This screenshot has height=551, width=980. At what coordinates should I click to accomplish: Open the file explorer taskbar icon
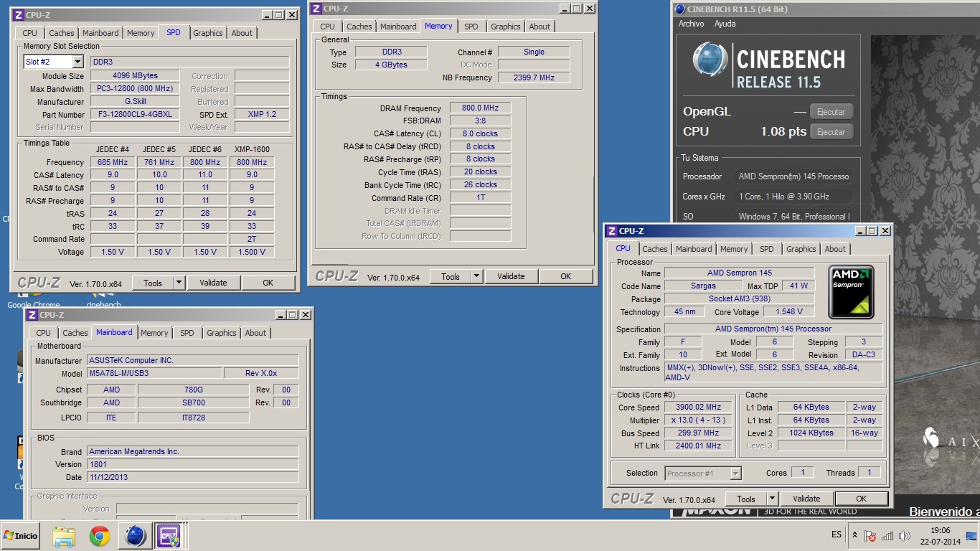point(64,536)
